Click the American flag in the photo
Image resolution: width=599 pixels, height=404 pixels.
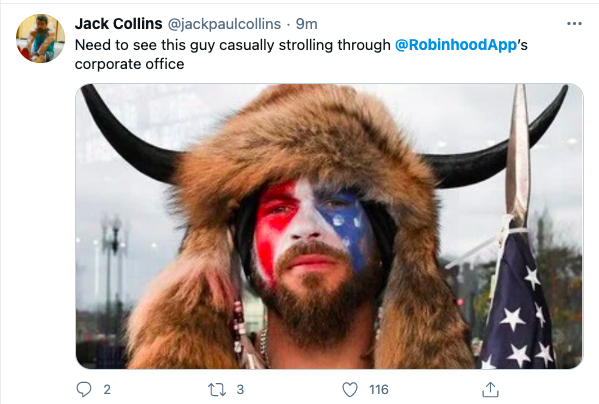click(x=519, y=300)
